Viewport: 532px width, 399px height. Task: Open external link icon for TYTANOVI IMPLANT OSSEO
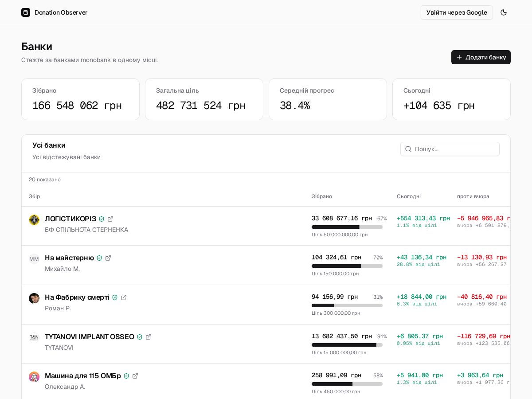tap(149, 337)
